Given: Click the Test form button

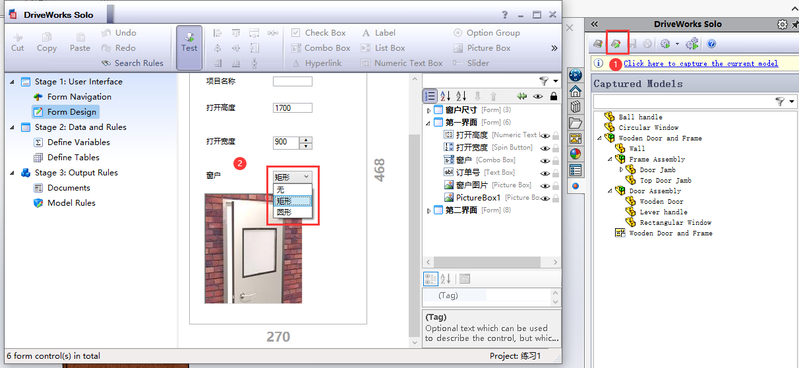Looking at the screenshot, I should (189, 48).
